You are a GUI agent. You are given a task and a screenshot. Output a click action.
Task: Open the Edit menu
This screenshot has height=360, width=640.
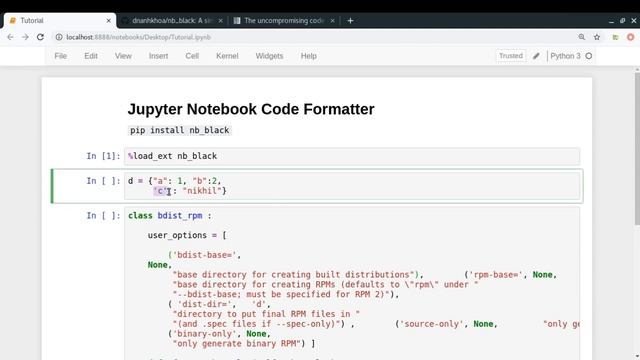point(91,56)
